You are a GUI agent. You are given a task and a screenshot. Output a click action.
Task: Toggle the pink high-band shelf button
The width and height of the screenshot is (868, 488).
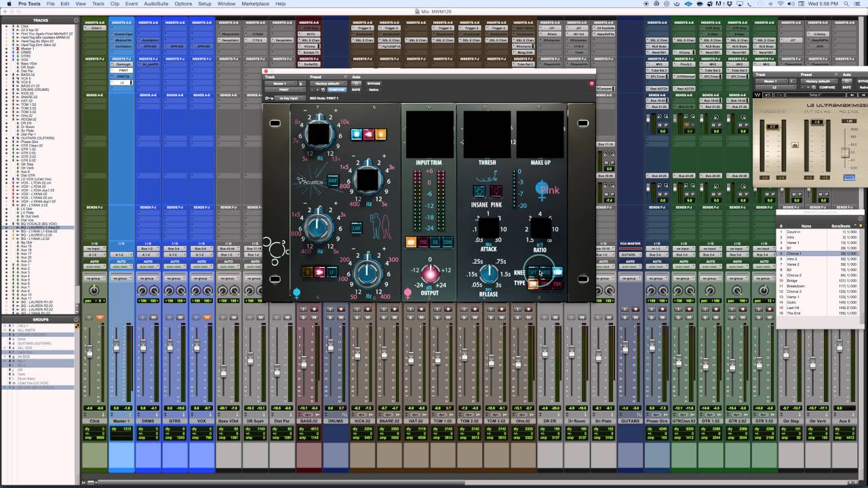click(368, 134)
